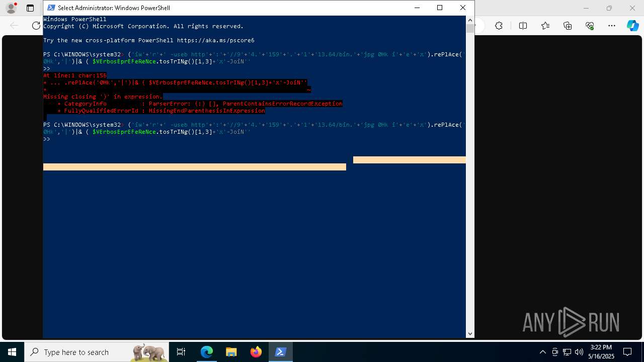This screenshot has width=644, height=362.
Task: Click taskbar search box
Action: click(98, 352)
